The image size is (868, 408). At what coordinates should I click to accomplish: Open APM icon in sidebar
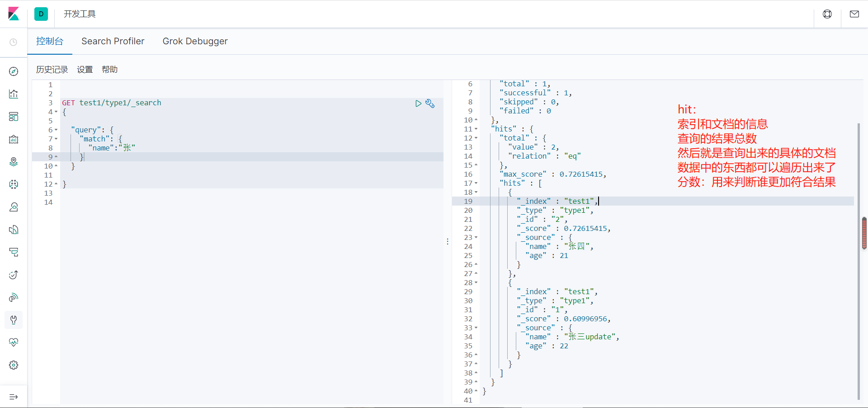[14, 252]
